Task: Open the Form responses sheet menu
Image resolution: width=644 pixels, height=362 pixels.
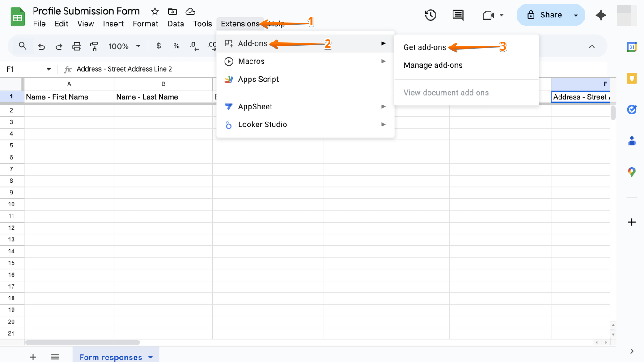Action: click(150, 357)
